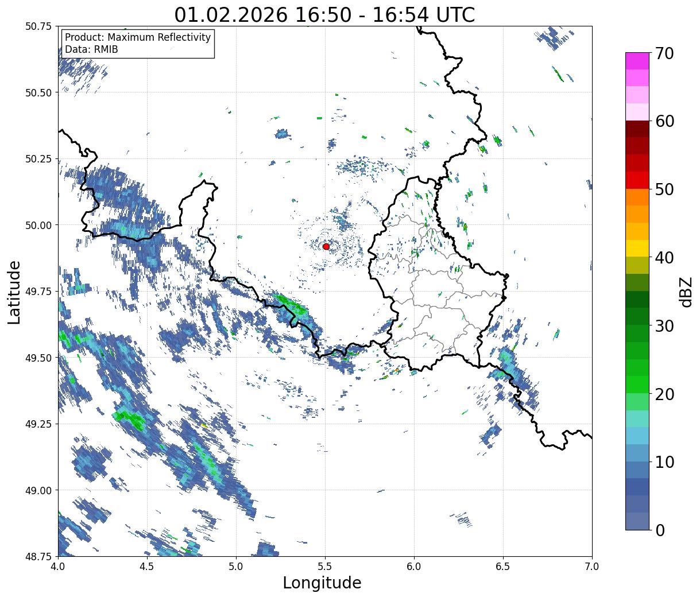700x597 pixels.
Task: Click the colorbar tick label 70
Action: (663, 53)
